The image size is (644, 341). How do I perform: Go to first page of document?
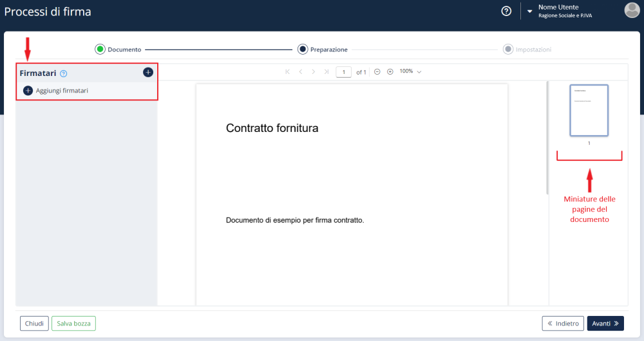click(x=287, y=72)
